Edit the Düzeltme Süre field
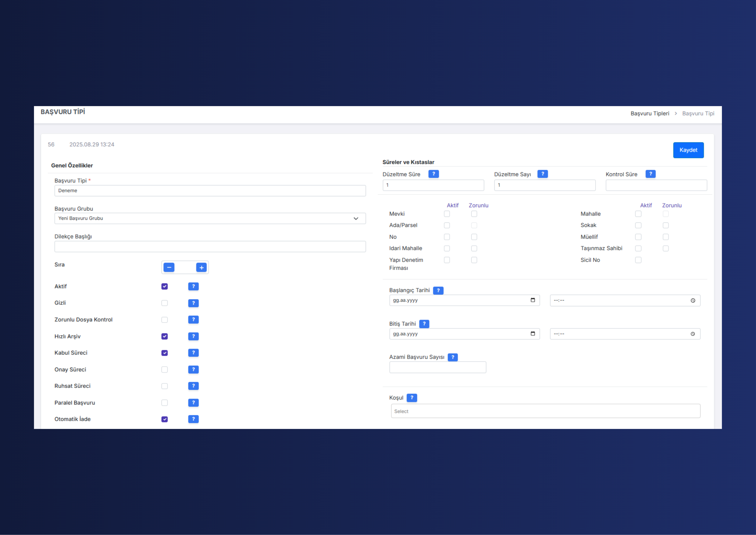 tap(433, 185)
